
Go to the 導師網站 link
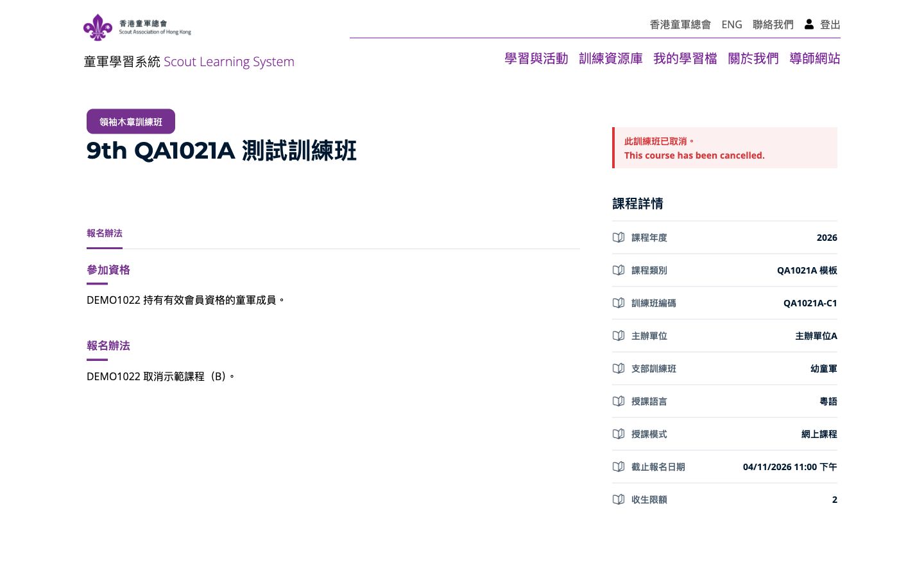815,58
